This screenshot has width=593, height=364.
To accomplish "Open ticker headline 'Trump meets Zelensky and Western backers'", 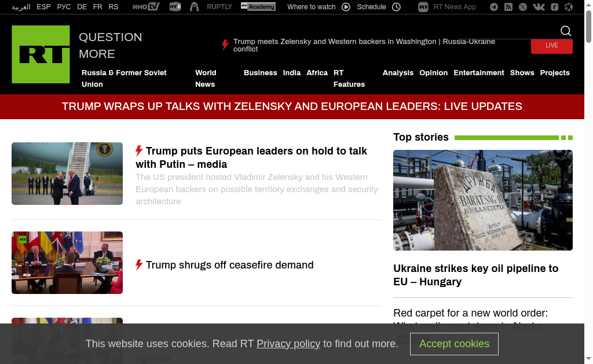I will (364, 45).
